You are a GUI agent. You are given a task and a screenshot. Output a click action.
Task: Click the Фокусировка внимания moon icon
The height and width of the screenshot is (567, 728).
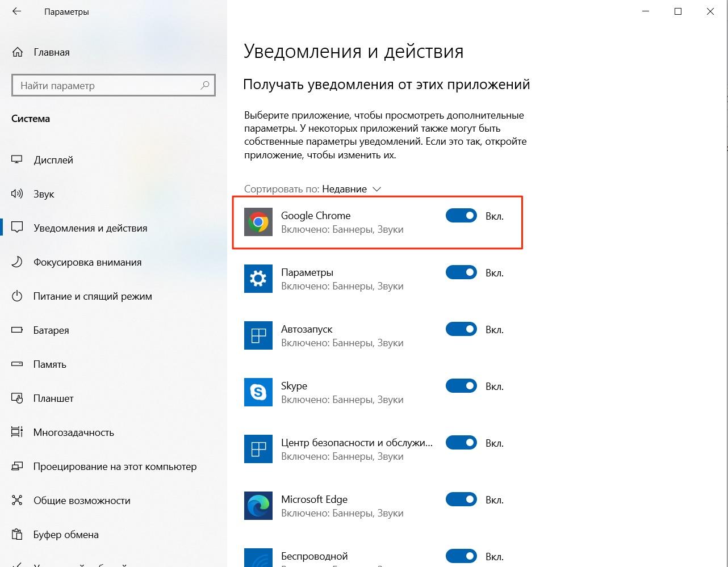point(17,262)
